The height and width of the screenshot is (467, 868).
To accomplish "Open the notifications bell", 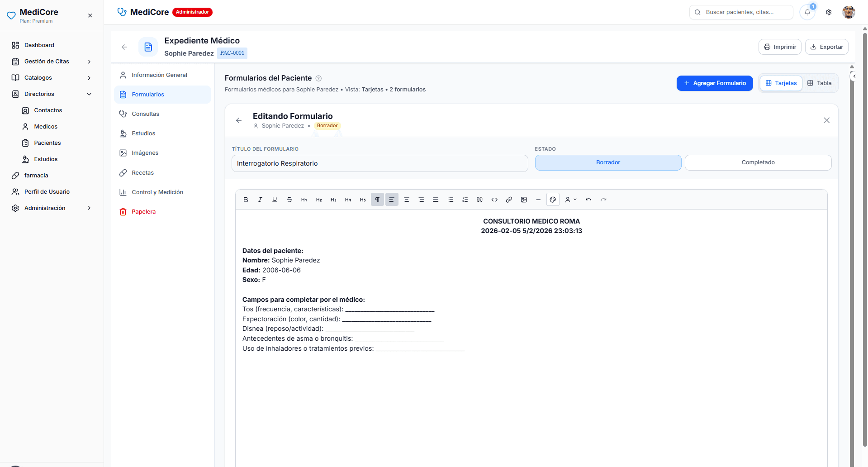I will pyautogui.click(x=807, y=12).
